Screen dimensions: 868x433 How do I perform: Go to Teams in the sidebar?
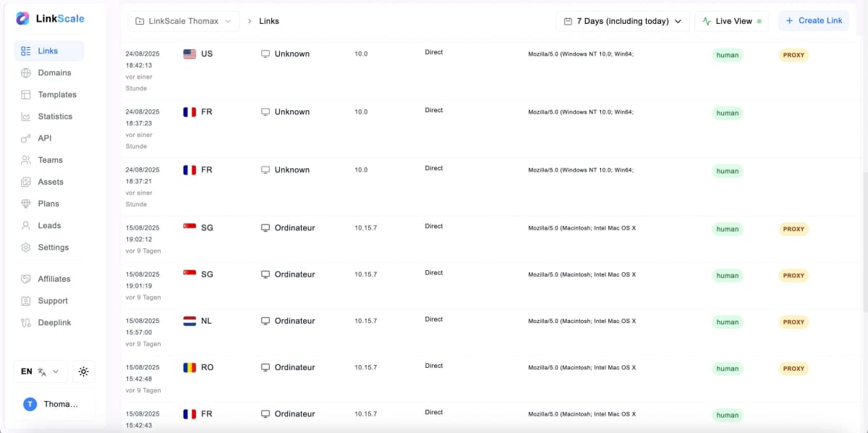click(49, 160)
